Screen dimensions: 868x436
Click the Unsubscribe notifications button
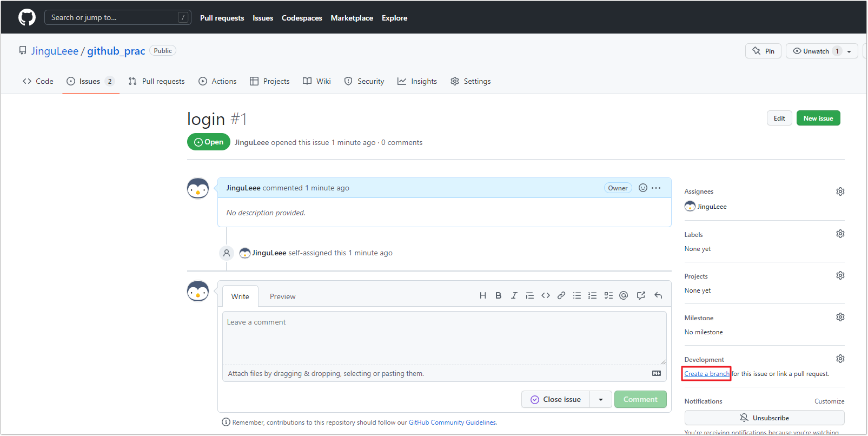764,418
